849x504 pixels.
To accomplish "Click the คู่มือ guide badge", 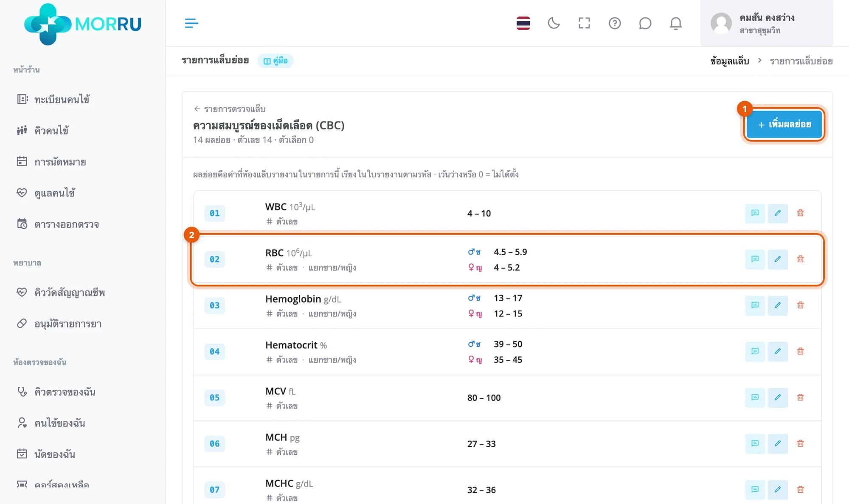I will coord(276,61).
